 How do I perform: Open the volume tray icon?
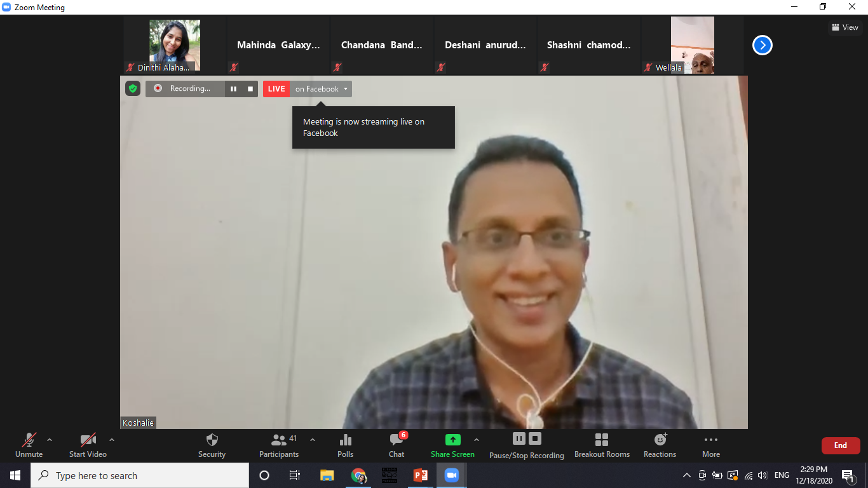pos(763,475)
